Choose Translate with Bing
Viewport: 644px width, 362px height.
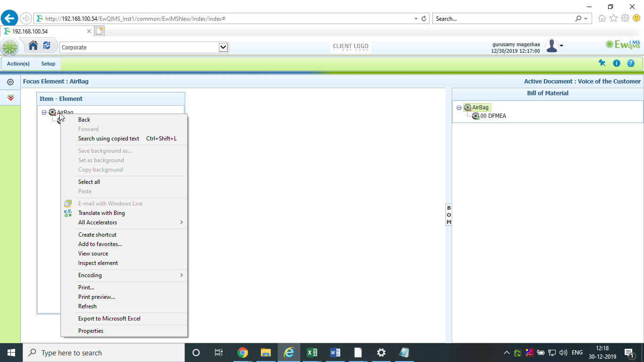point(124,213)
